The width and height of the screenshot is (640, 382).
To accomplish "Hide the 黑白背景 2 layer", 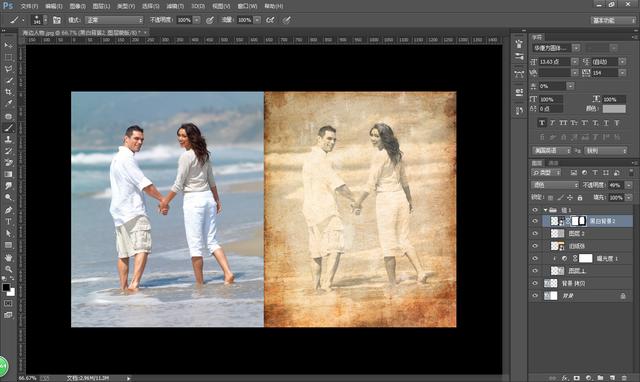I will pos(535,221).
